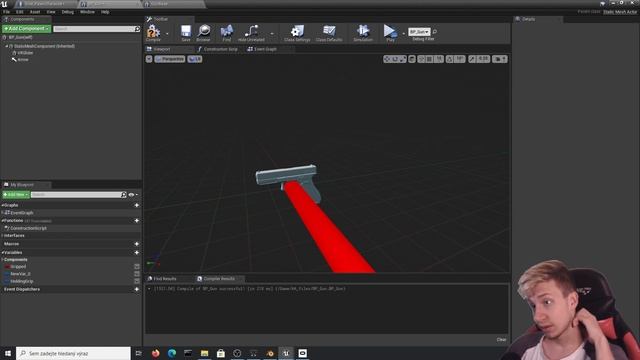Open the Debug Filter BP_Gun dropdown

pyautogui.click(x=419, y=32)
